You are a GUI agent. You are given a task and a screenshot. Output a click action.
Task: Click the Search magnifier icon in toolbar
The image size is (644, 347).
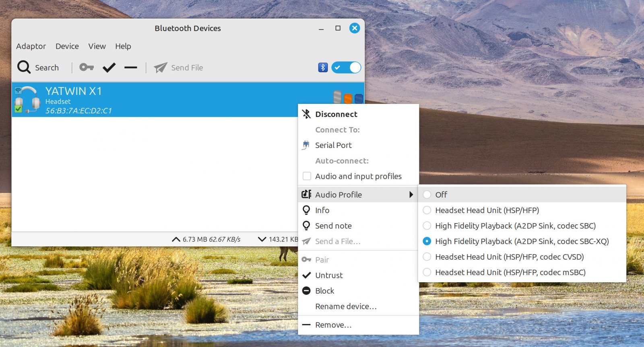[24, 67]
